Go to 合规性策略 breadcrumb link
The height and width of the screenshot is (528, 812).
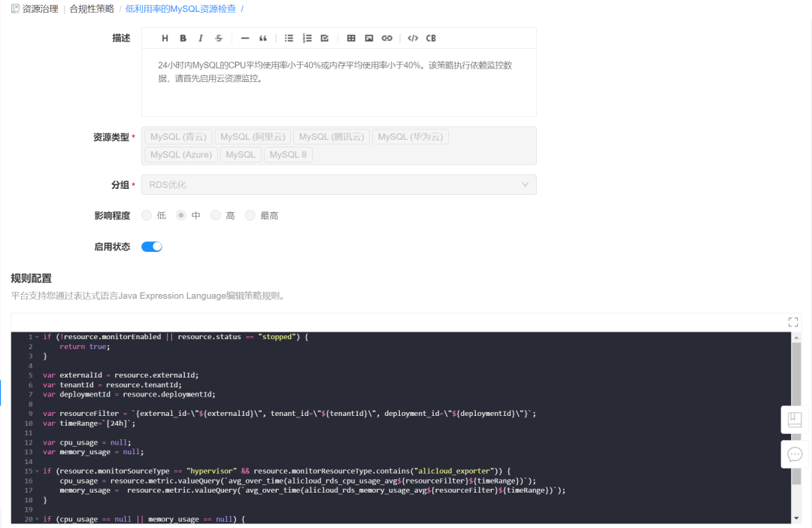tap(92, 9)
